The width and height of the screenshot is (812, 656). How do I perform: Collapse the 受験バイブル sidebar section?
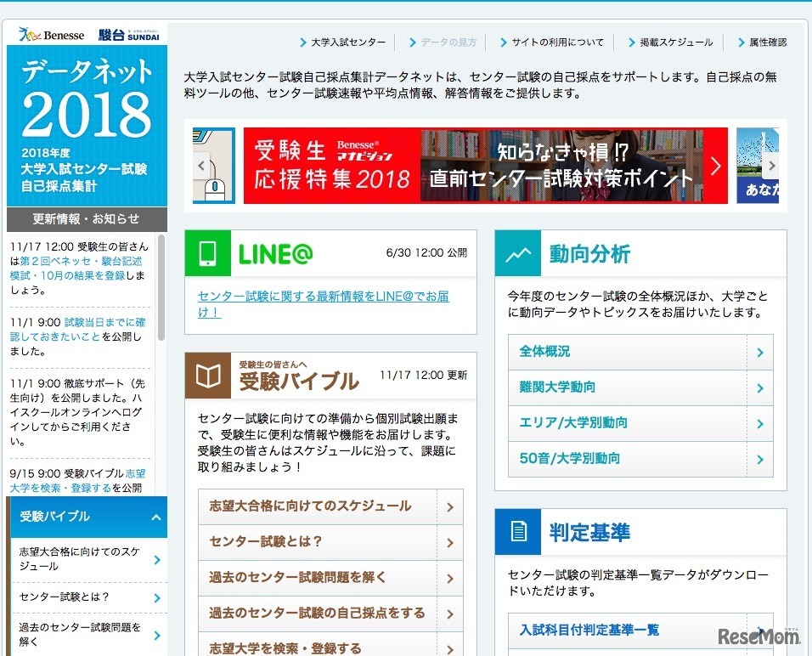[x=156, y=517]
